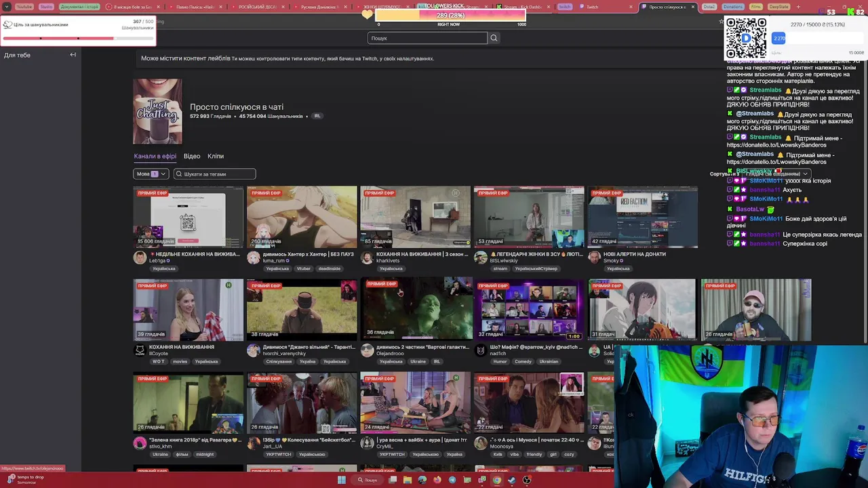Click the Vtuber tag under luma_rum
Screen dimensions: 868x488
[x=304, y=269]
